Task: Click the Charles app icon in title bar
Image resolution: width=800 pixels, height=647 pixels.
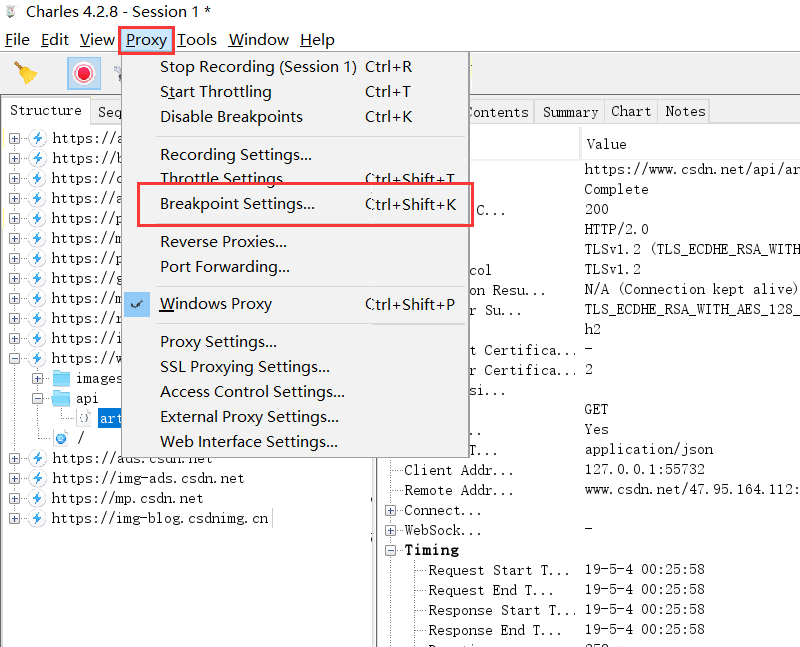Action: [x=11, y=11]
